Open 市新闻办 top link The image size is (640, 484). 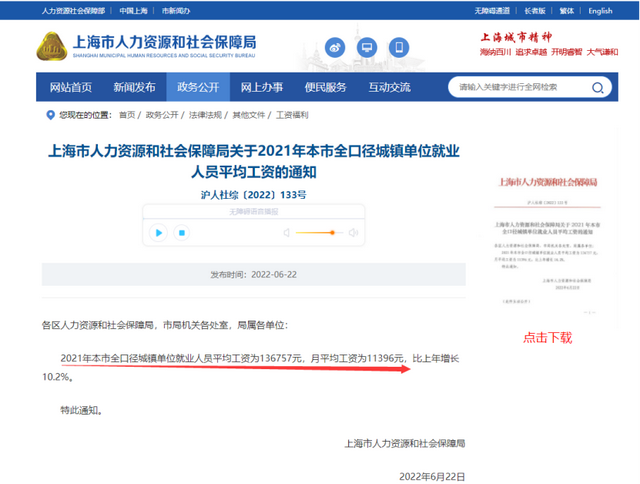pyautogui.click(x=176, y=11)
